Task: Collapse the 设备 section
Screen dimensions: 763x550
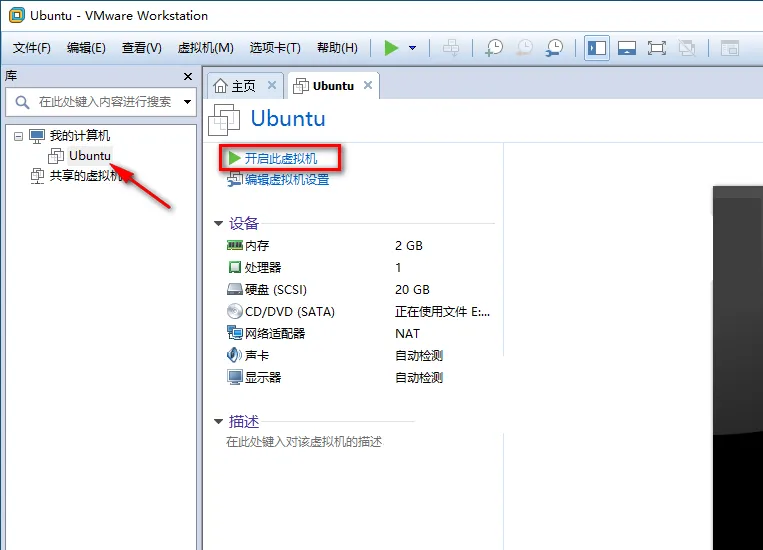Action: click(x=218, y=223)
